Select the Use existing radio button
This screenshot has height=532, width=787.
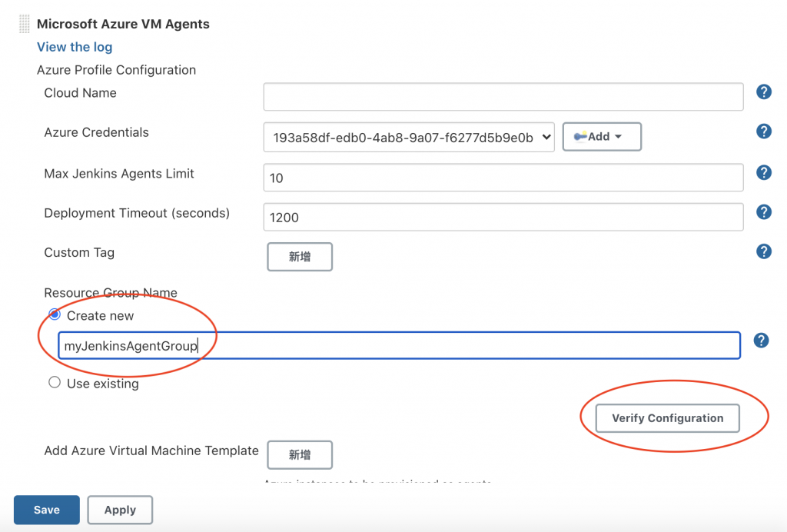pos(55,382)
